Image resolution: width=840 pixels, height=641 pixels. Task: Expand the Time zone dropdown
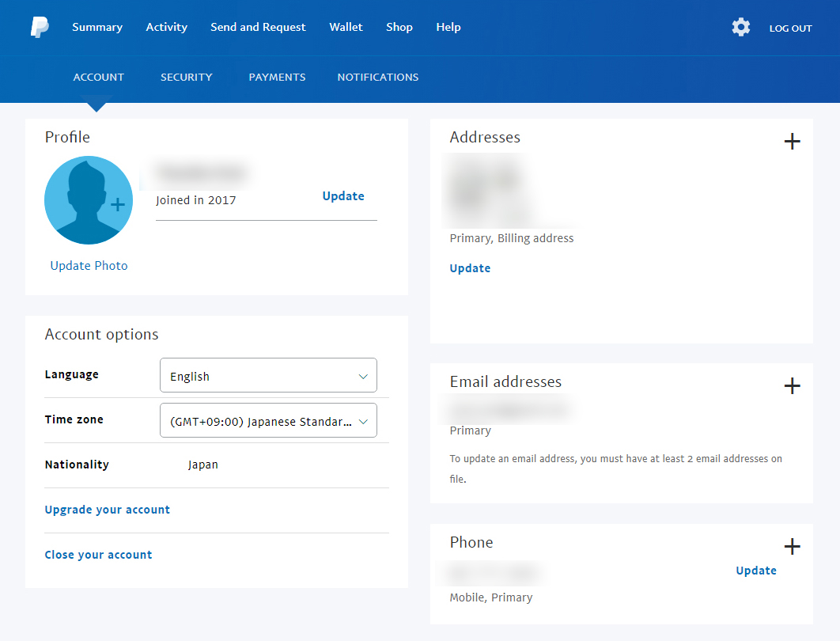(268, 421)
